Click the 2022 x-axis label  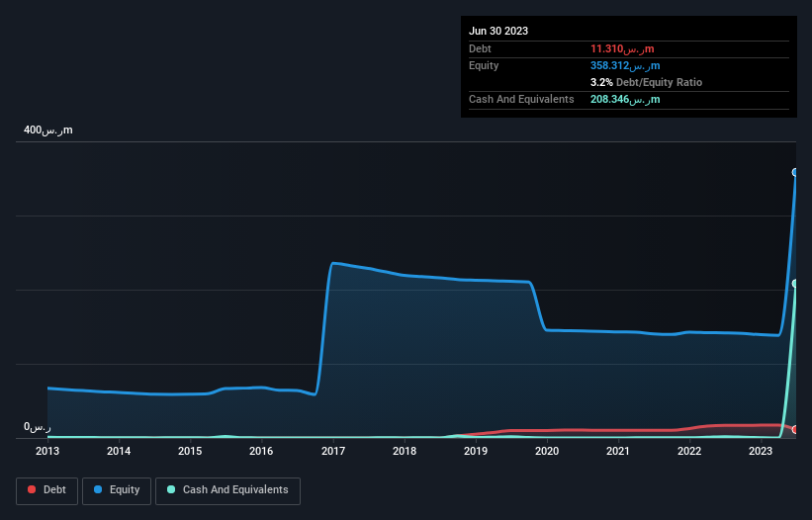(x=689, y=451)
